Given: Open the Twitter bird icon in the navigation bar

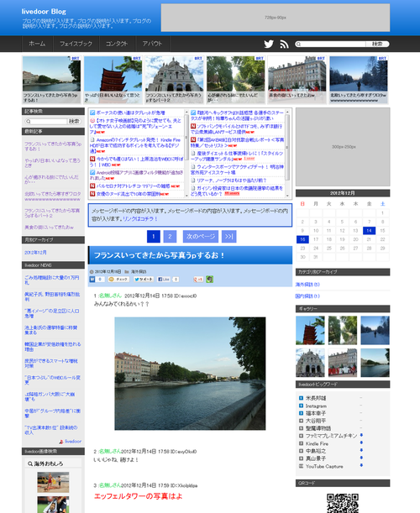Looking at the screenshot, I should click(269, 44).
